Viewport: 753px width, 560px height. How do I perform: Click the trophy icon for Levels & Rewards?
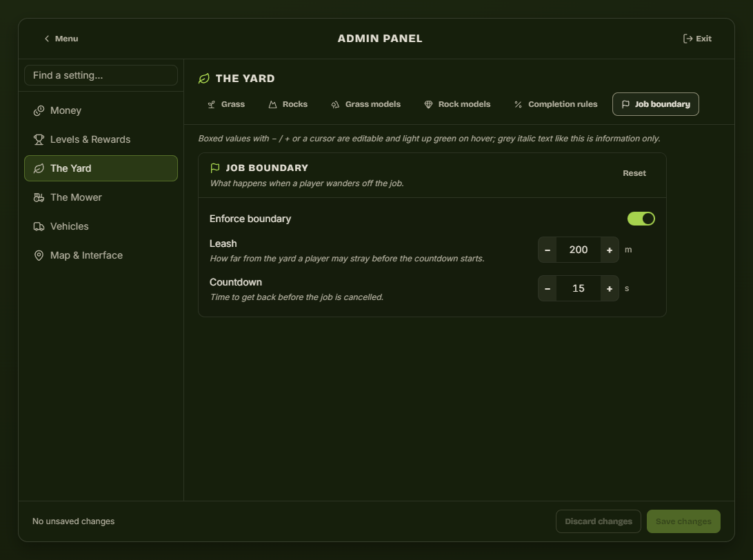39,140
